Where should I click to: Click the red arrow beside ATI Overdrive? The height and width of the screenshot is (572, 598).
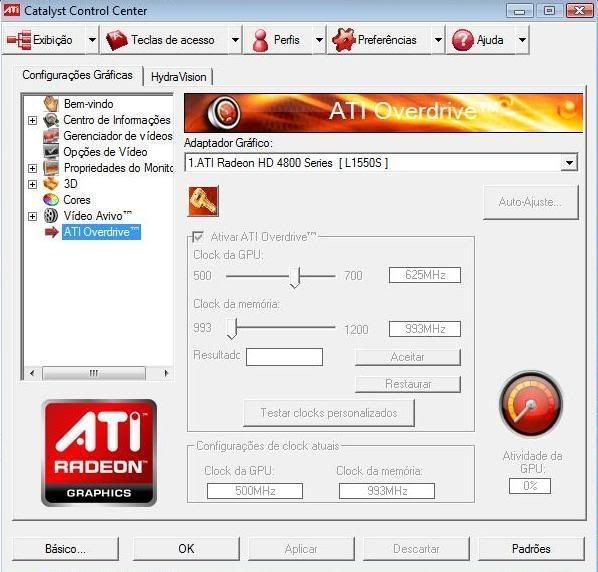51,232
